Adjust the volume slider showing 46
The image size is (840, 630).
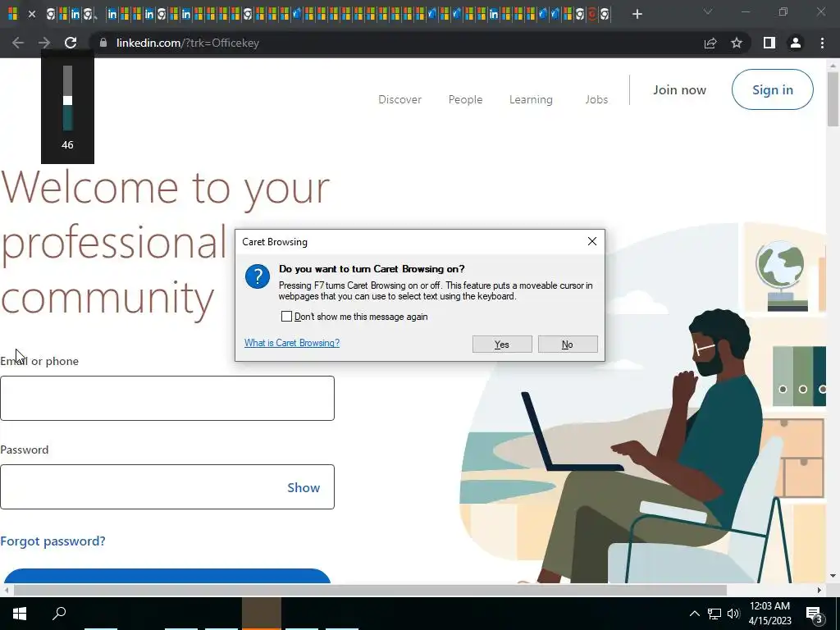click(x=67, y=100)
